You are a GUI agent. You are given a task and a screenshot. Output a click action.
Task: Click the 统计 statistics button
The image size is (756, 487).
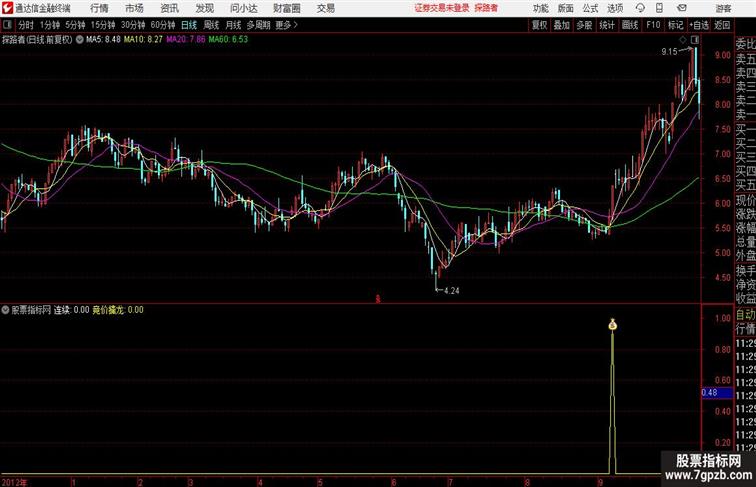pos(607,25)
